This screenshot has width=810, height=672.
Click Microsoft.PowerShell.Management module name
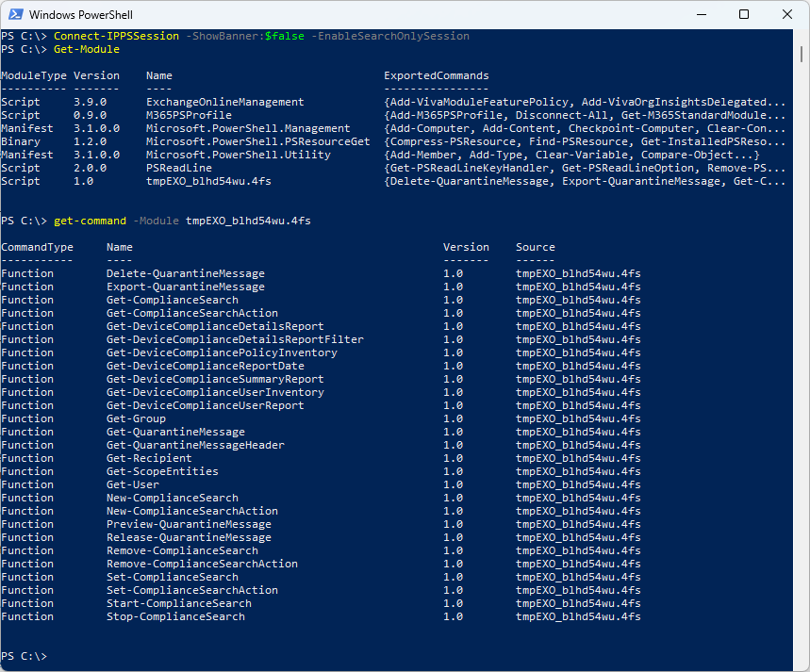[x=248, y=128]
